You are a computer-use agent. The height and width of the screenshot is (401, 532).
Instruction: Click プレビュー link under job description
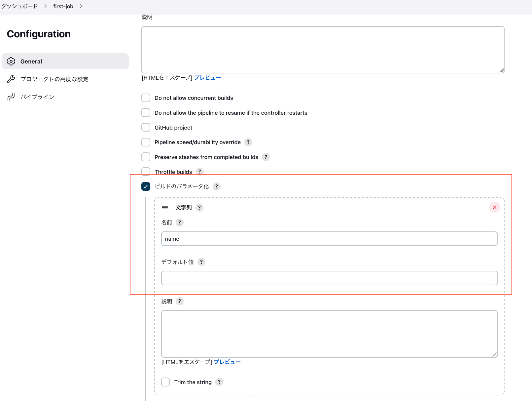[207, 78]
